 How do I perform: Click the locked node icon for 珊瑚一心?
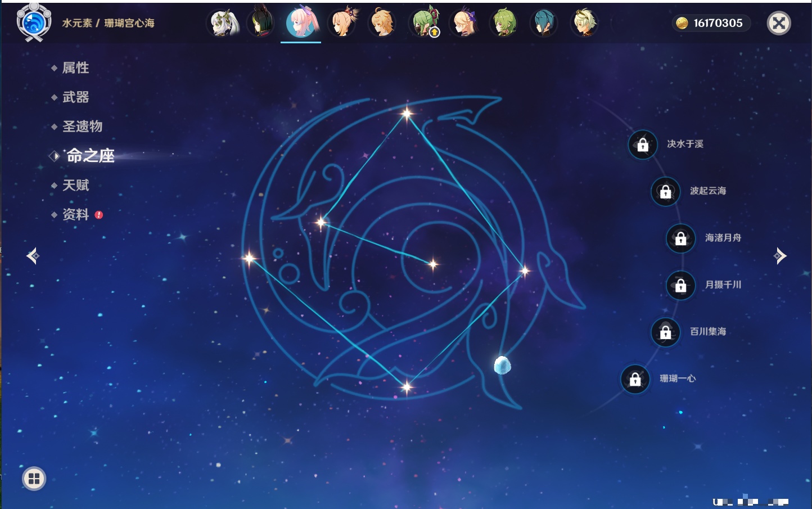635,379
